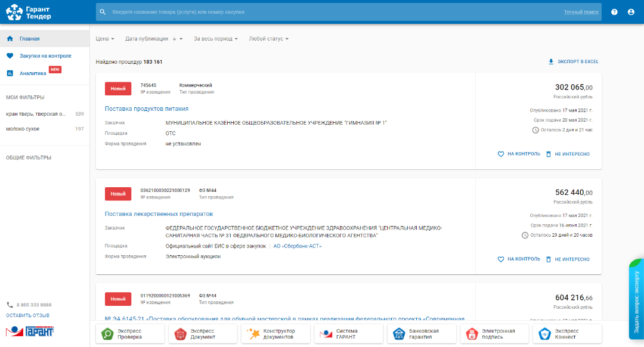Click the Система ГАРАНТ icon
Screen dimensions: 644x347
(x=326, y=334)
